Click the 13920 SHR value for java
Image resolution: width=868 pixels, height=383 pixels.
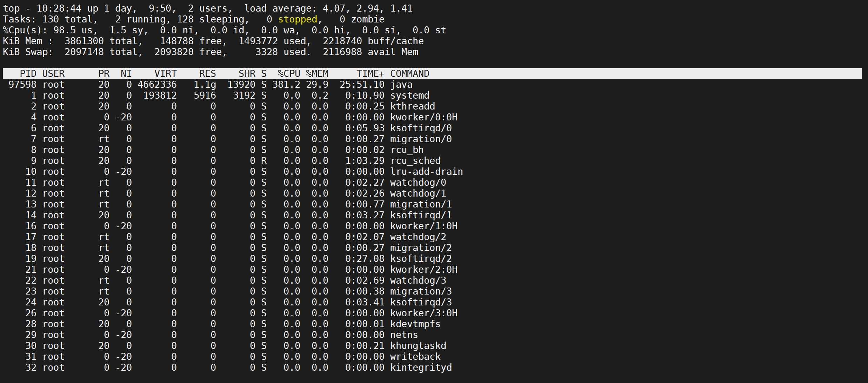[x=241, y=85]
